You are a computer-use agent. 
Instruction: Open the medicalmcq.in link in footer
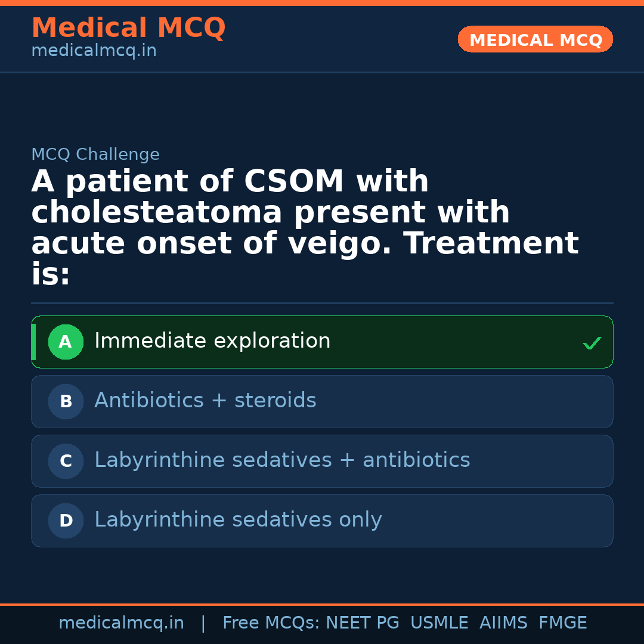pyautogui.click(x=121, y=623)
